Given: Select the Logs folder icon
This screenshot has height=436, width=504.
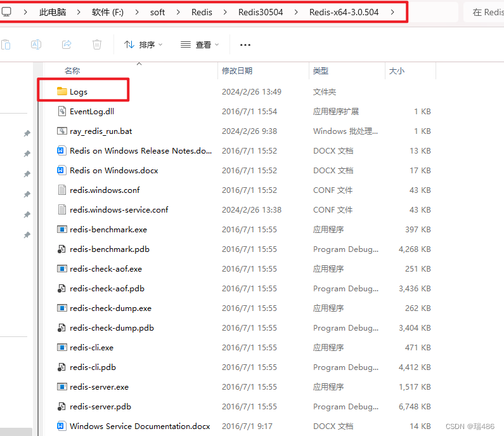Looking at the screenshot, I should [61, 91].
